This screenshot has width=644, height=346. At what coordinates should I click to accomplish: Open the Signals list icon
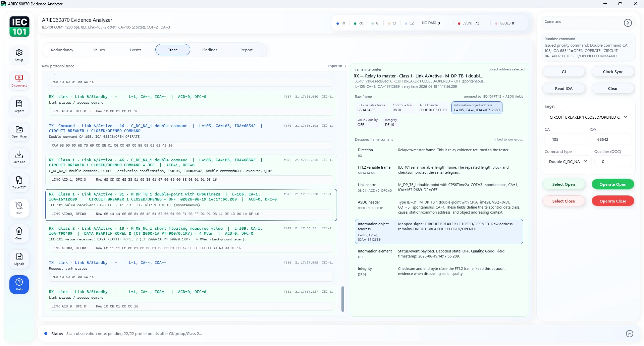point(19,259)
